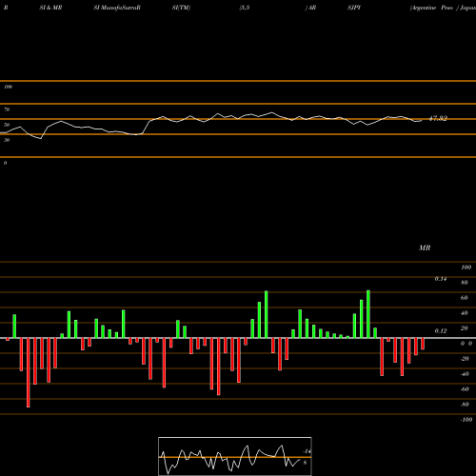Click the MR panel title
The image size is (476, 476).
(425, 248)
